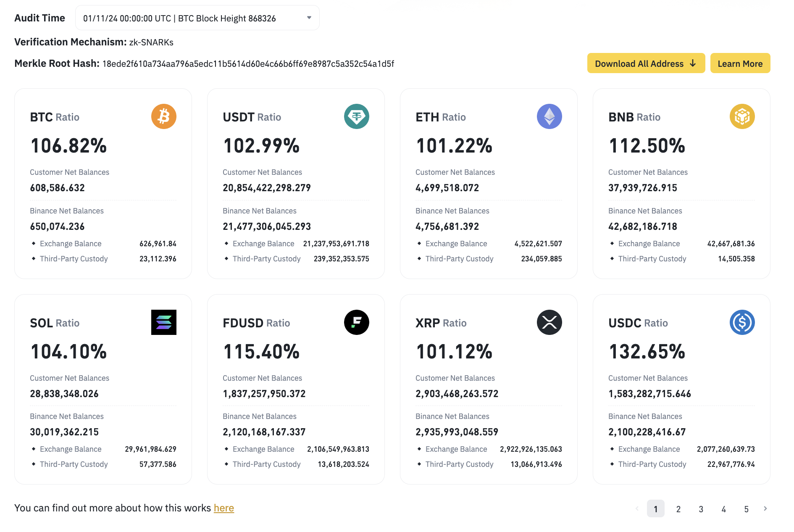The height and width of the screenshot is (532, 794).
Task: Select page 3 in pagination
Action: click(x=701, y=509)
